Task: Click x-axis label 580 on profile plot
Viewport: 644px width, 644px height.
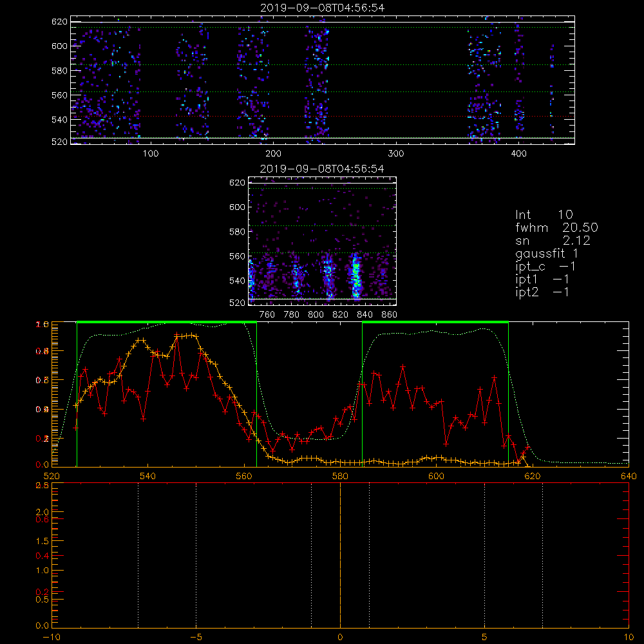Action: click(x=341, y=476)
